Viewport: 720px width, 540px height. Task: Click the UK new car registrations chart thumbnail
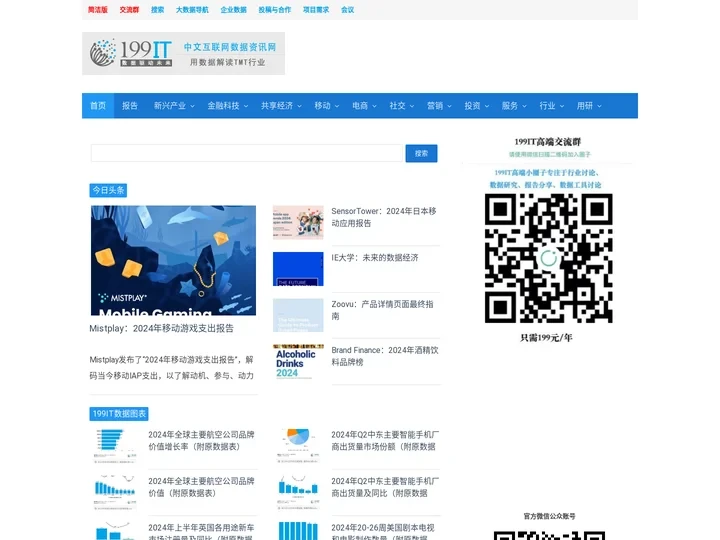coord(115,531)
